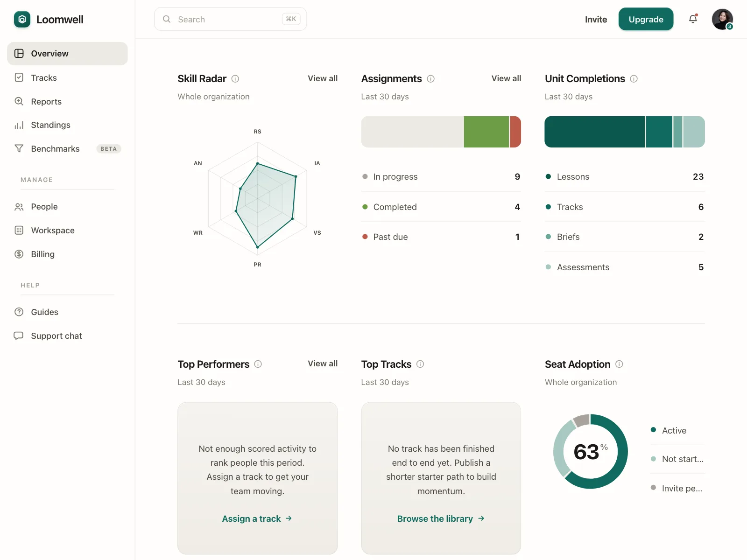Open the notifications bell

693,19
